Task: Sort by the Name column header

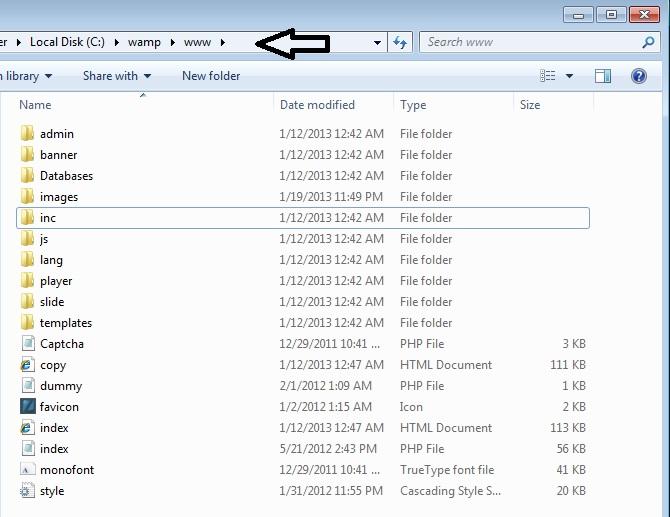Action: tap(35, 105)
